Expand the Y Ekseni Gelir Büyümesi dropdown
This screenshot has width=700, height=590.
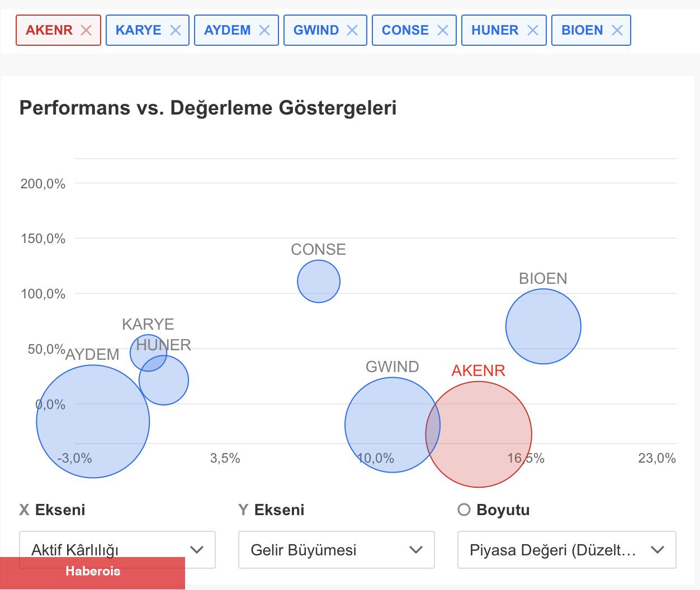[336, 550]
